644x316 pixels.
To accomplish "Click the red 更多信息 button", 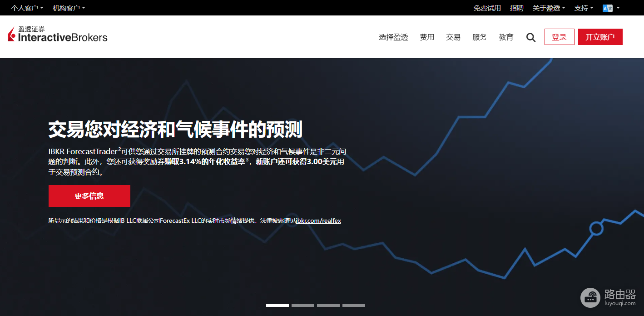I will click(89, 196).
